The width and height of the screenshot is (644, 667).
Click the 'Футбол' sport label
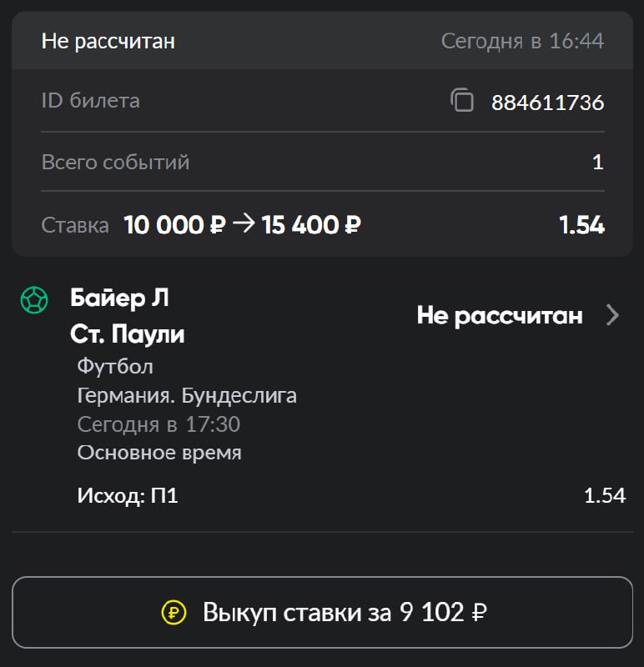(x=115, y=366)
